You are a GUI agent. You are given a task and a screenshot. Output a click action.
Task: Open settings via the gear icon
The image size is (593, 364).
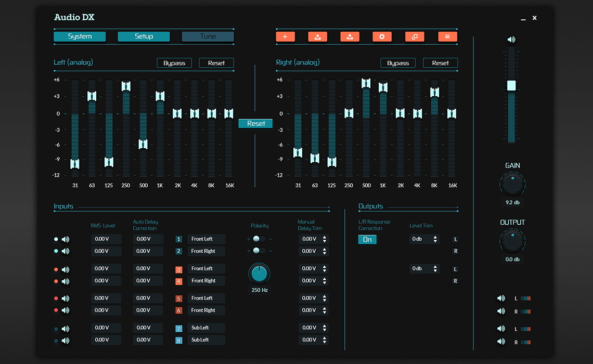pos(382,36)
